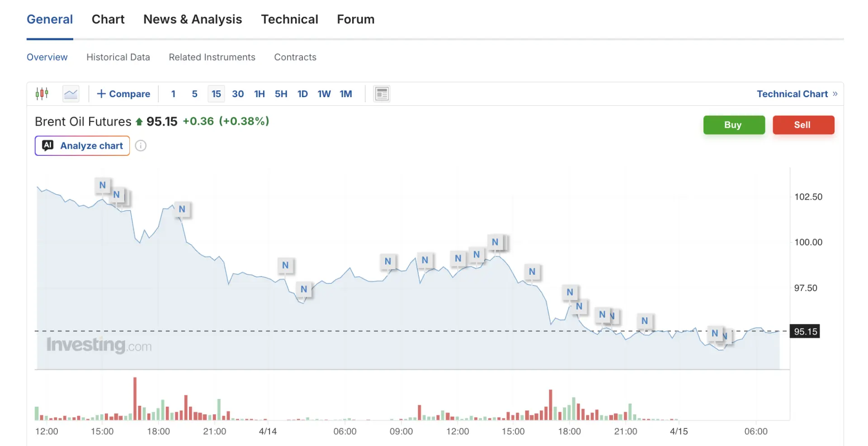Open the news panel layout icon
This screenshot has height=446, width=868.
(382, 94)
